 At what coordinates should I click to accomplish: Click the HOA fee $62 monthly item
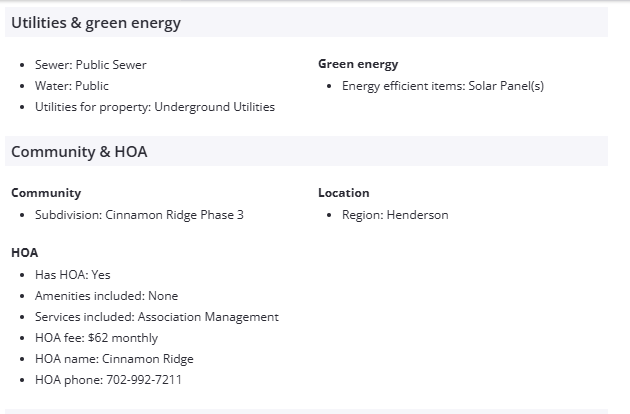click(96, 338)
